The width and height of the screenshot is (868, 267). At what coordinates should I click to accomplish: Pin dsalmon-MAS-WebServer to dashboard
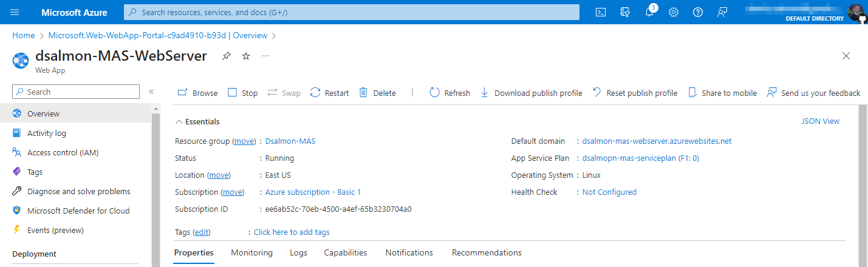pos(227,56)
